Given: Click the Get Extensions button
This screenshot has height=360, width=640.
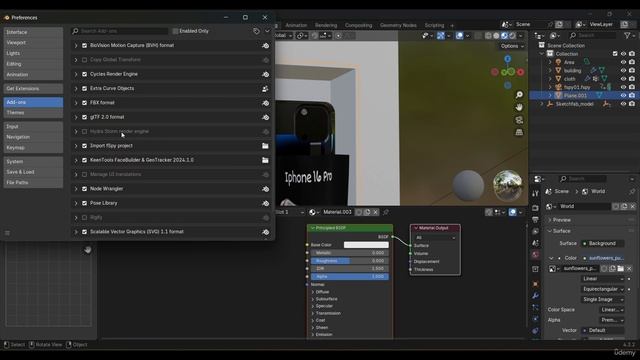Looking at the screenshot, I should 33,89.
